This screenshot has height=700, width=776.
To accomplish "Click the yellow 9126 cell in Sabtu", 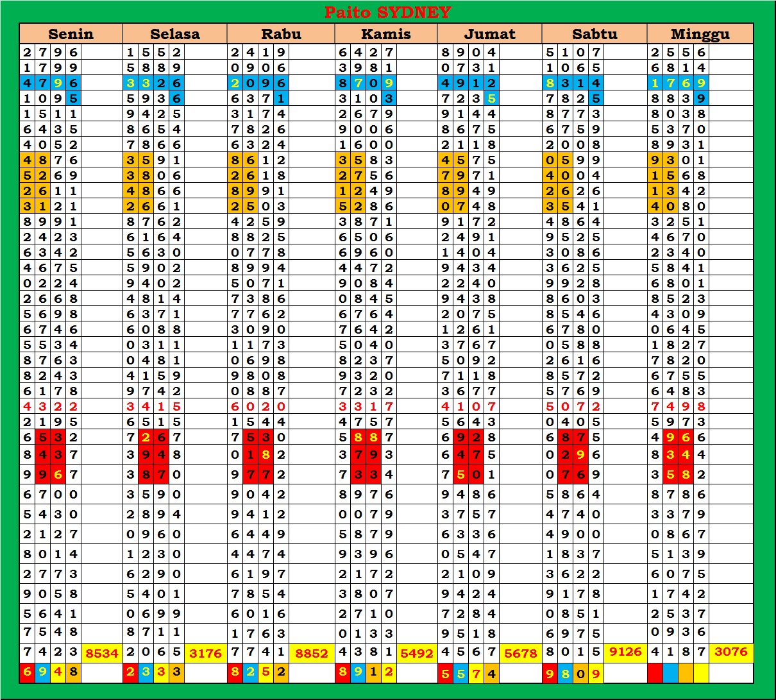I will 625,652.
